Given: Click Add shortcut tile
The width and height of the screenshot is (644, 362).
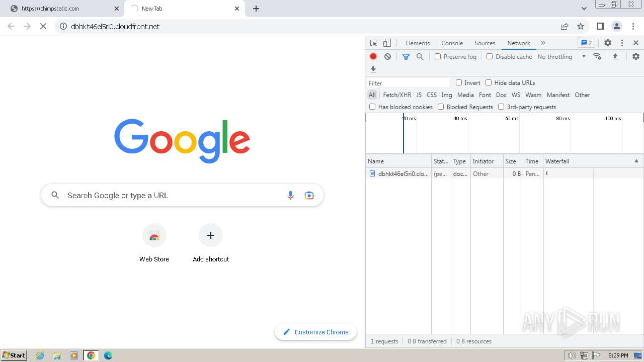Looking at the screenshot, I should (211, 243).
